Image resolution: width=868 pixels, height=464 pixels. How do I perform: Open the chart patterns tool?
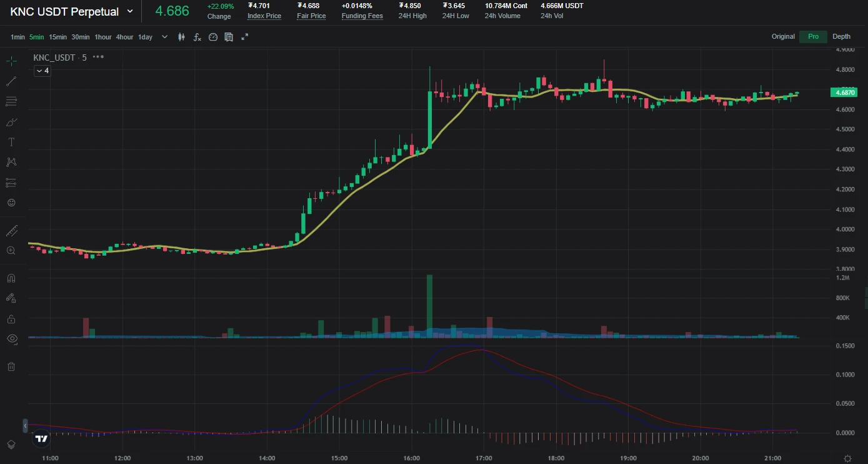(x=11, y=163)
